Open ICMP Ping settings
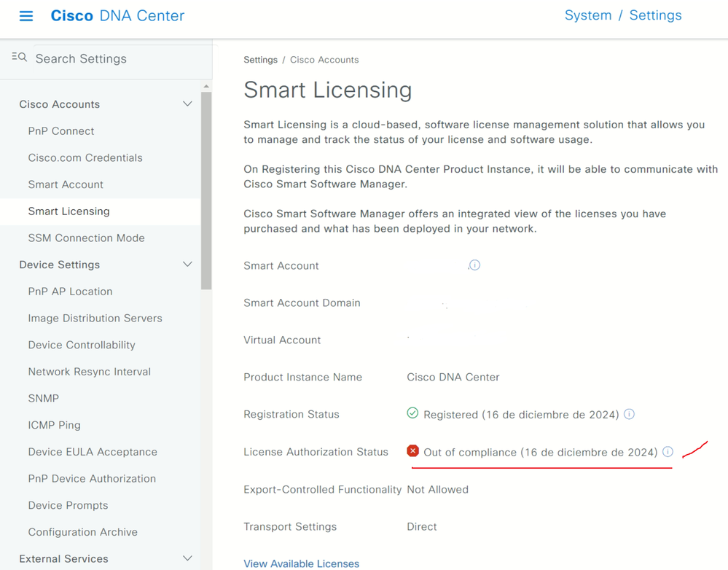Screen dimensions: 728x570 point(54,425)
